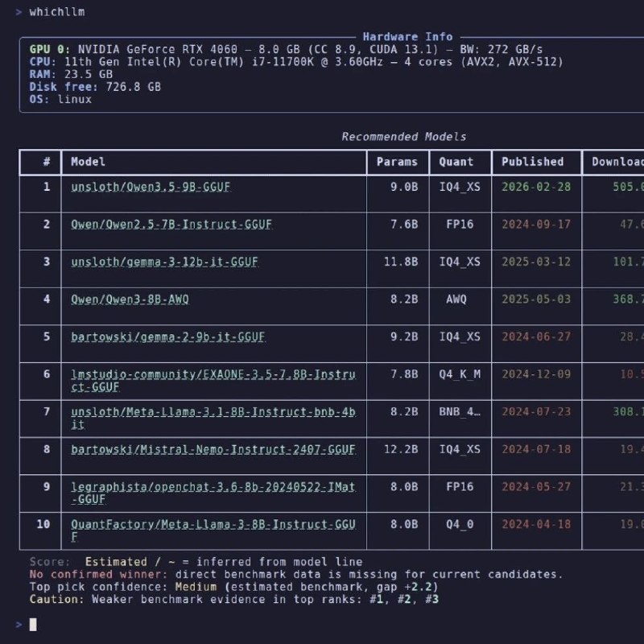Click the Q4_0 quant cell
The height and width of the screenshot is (644, 644).
[x=460, y=525]
